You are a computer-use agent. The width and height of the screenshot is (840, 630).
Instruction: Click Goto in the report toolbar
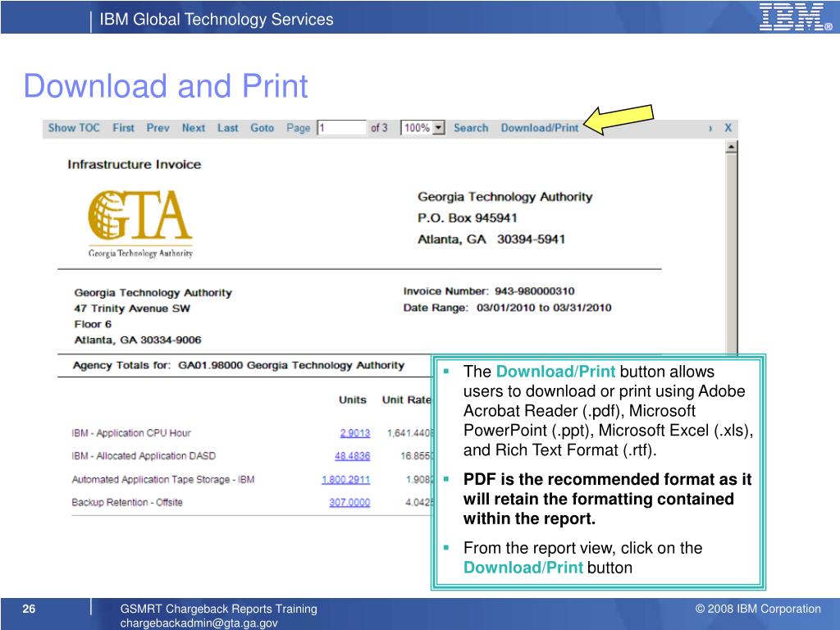(x=262, y=128)
